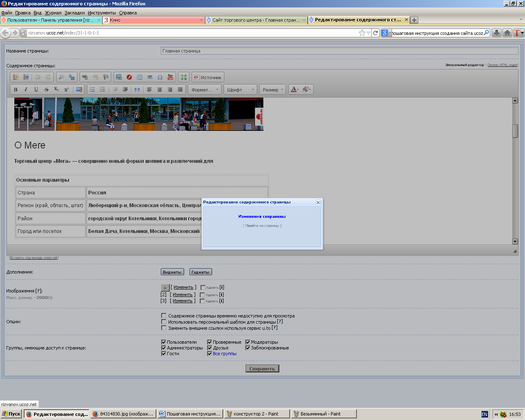Tick the page temporarily unavailable option

pyautogui.click(x=164, y=316)
